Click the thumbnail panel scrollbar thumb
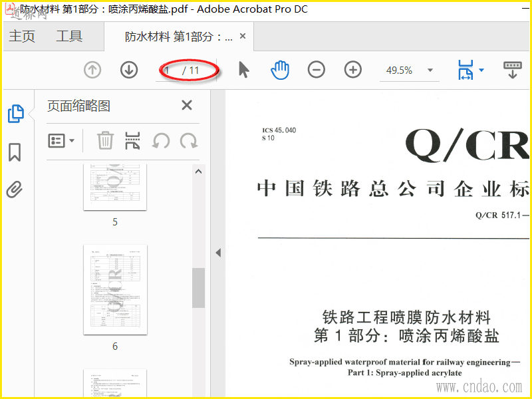Image resolution: width=532 pixels, height=399 pixels. pyautogui.click(x=198, y=288)
